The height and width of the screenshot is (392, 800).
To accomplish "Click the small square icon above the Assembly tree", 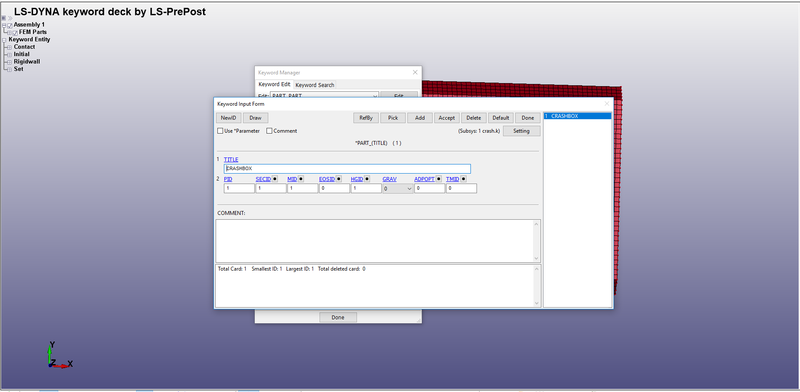I will pyautogui.click(x=4, y=18).
